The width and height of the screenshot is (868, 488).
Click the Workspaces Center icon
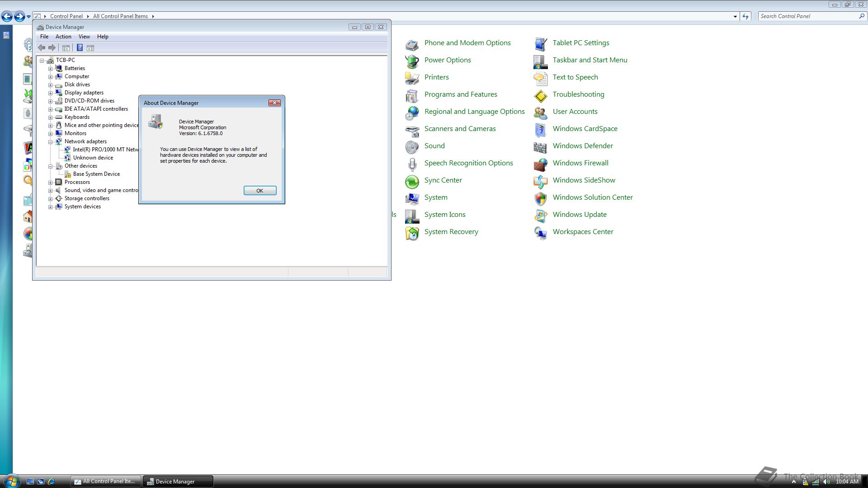pos(540,233)
